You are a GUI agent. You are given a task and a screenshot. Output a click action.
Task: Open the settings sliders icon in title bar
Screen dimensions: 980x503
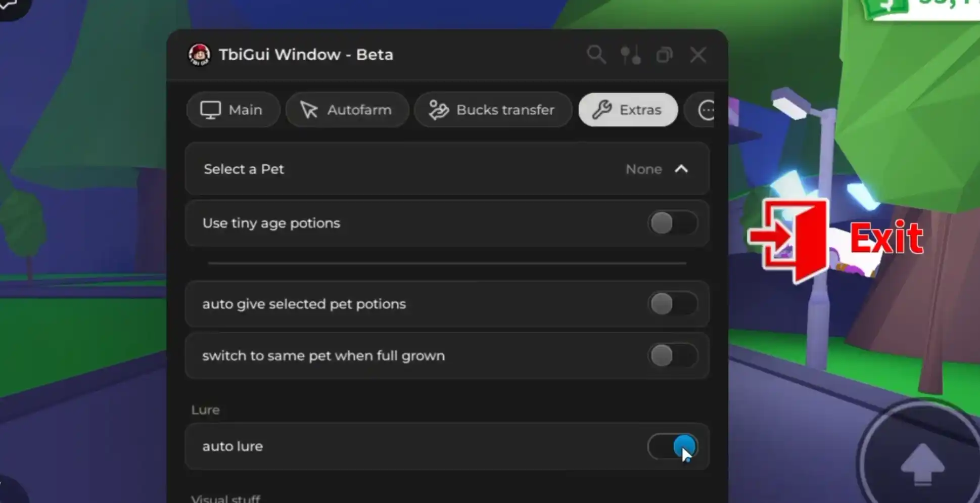click(631, 55)
